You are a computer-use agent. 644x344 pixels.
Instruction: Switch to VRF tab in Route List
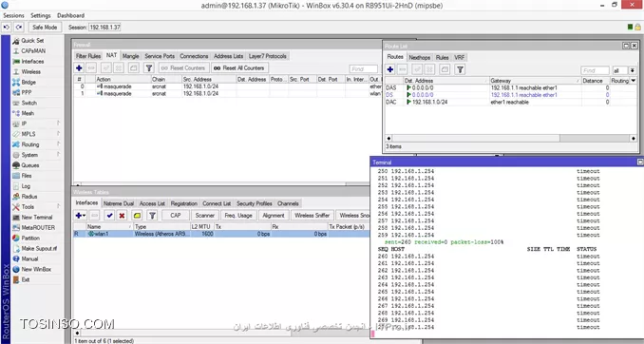point(459,58)
